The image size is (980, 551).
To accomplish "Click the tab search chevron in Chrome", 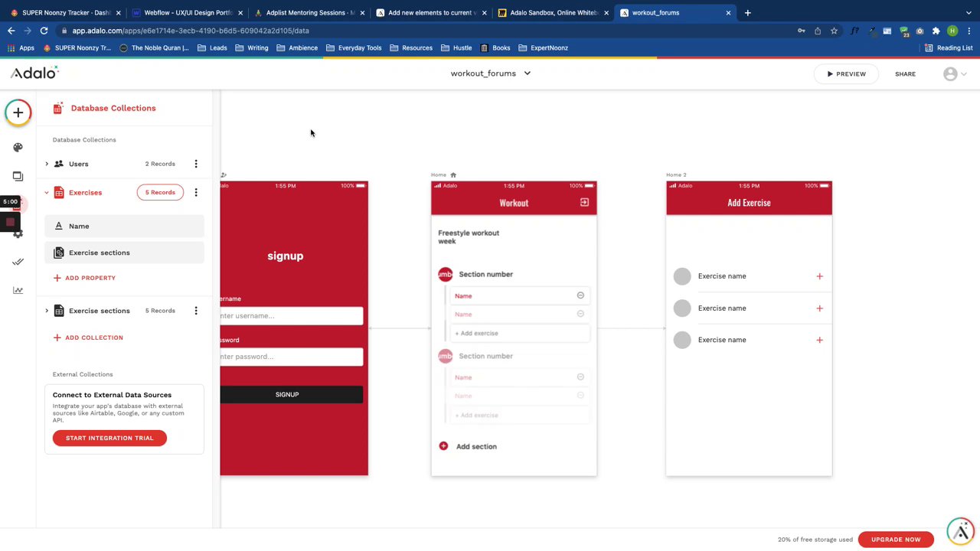I will [x=967, y=12].
